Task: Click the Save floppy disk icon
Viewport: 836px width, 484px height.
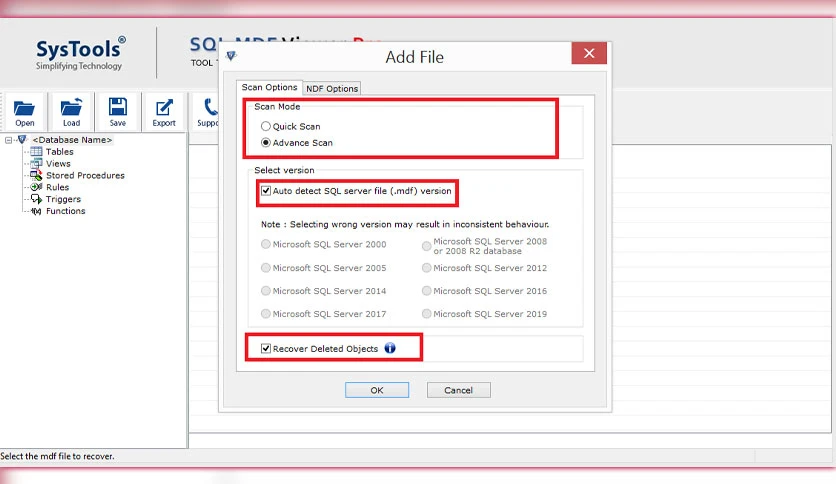Action: pyautogui.click(x=118, y=107)
